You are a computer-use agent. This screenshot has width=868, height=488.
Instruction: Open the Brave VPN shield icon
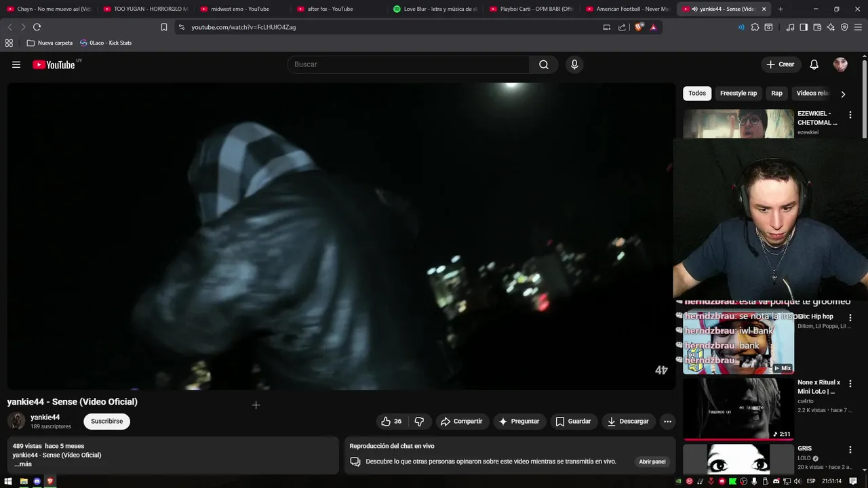pos(844,27)
